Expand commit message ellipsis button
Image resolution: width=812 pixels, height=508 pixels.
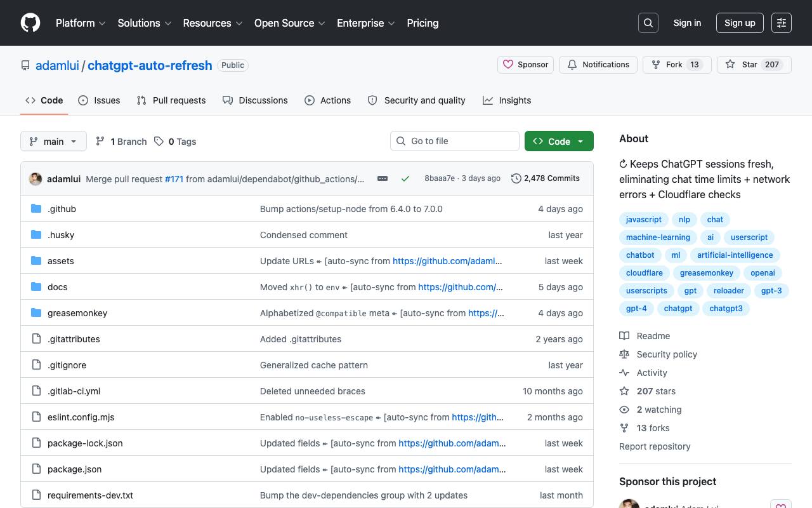pyautogui.click(x=383, y=178)
